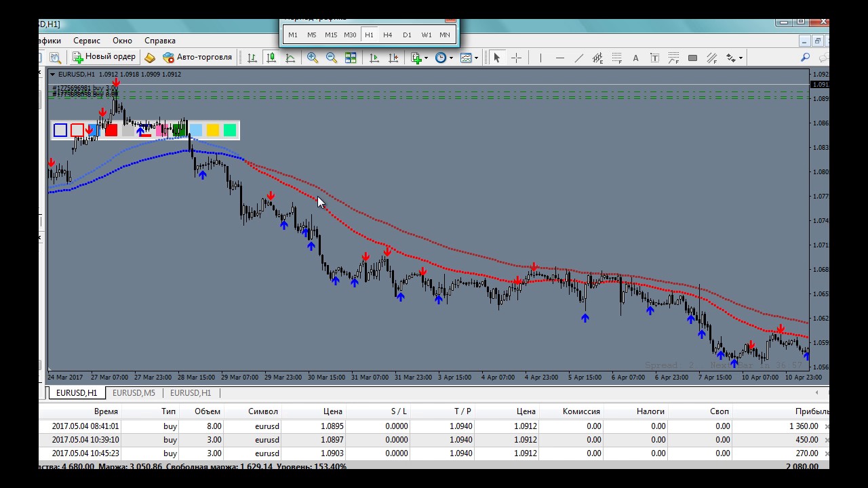Draw a horizontal line tool
The image size is (868, 488).
point(559,58)
